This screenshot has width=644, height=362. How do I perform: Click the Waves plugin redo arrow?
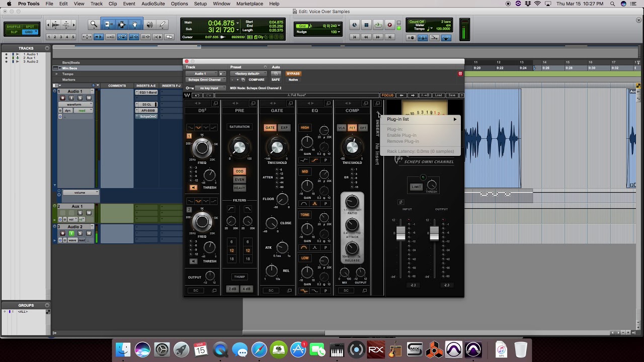point(208,96)
